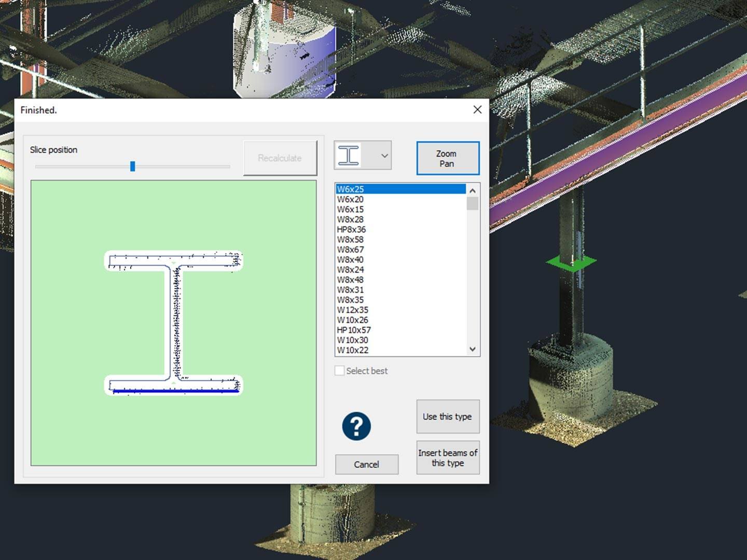Click Insert beams of this type
The height and width of the screenshot is (560, 747).
[x=448, y=458]
